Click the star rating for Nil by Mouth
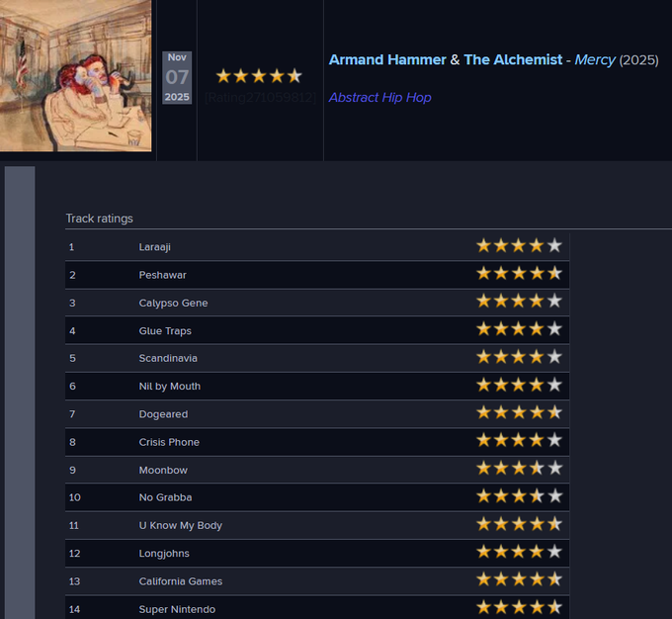Viewport: 672px width, 619px height. pos(519,385)
